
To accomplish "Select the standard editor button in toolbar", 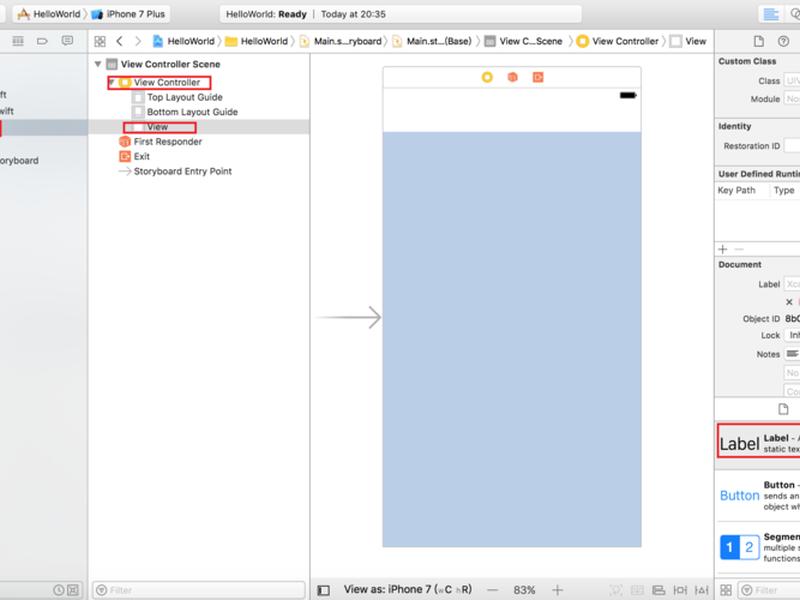I will click(770, 14).
